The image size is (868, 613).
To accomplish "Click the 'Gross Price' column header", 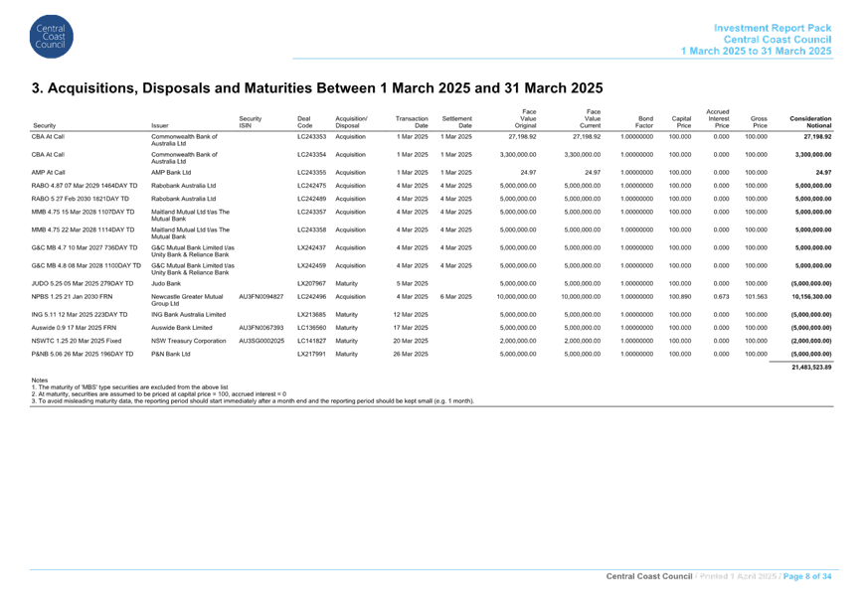I will [759, 122].
